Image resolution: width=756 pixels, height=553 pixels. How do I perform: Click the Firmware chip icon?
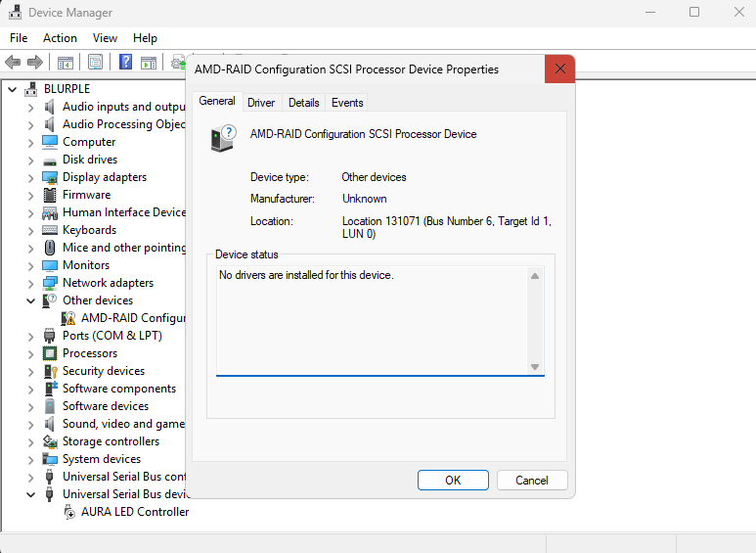point(50,195)
